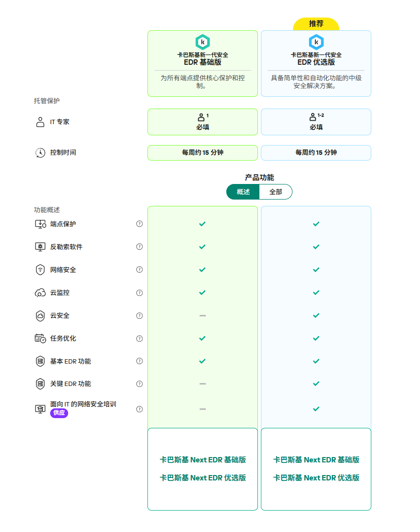
Task: Switch to the 概述 overview toggle
Action: [243, 192]
